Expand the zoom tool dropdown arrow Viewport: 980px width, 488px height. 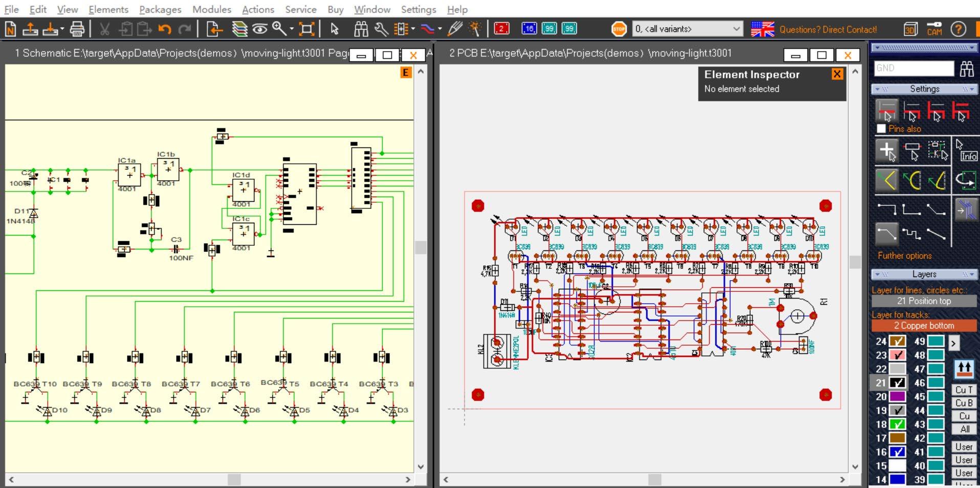[x=291, y=29]
